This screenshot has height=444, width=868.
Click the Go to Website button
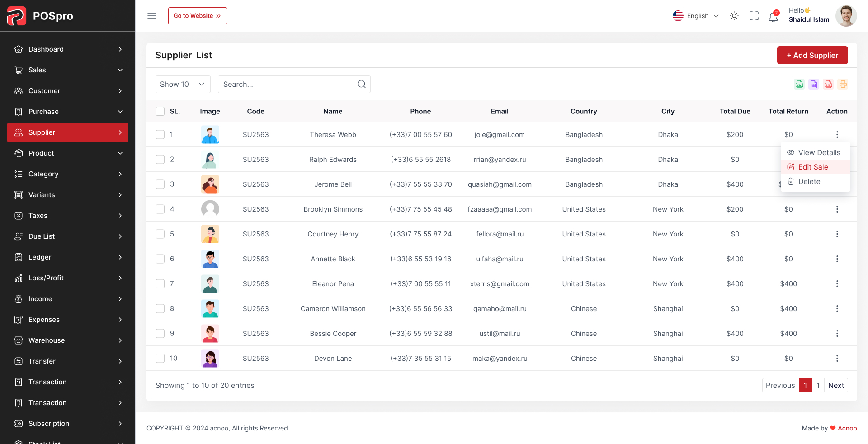click(x=198, y=16)
